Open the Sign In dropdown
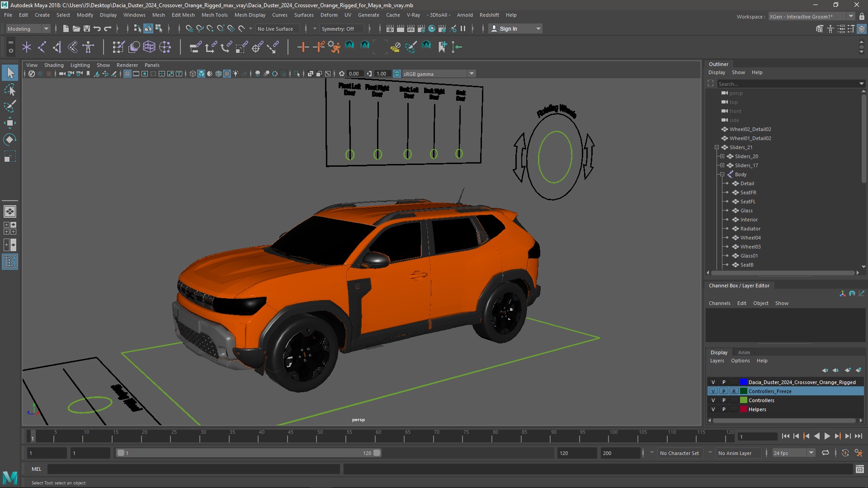This screenshot has height=488, width=868. point(515,28)
